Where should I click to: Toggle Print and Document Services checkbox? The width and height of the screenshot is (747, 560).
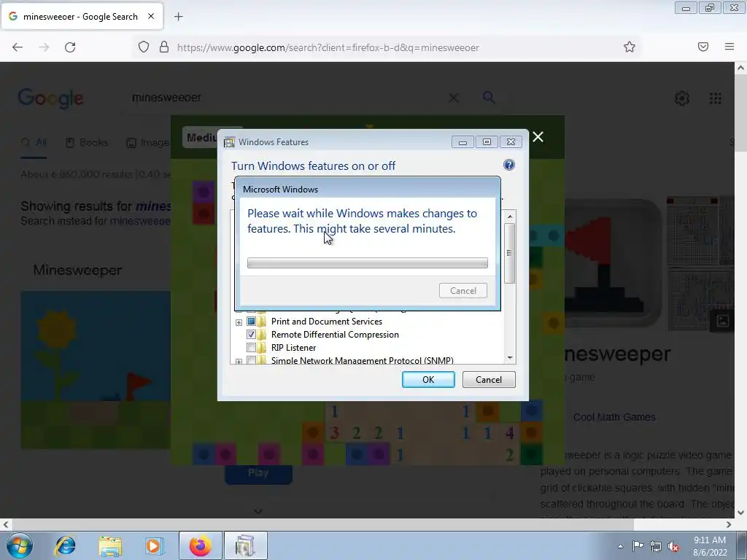click(x=251, y=322)
